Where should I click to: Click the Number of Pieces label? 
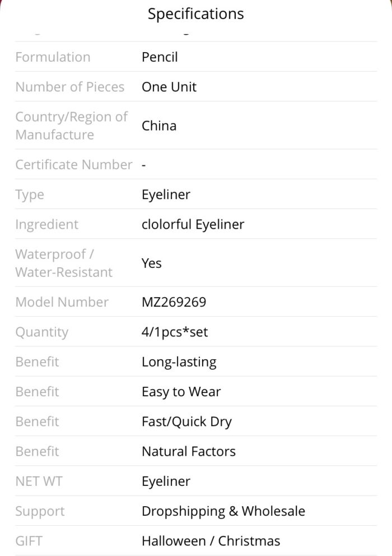click(x=70, y=87)
